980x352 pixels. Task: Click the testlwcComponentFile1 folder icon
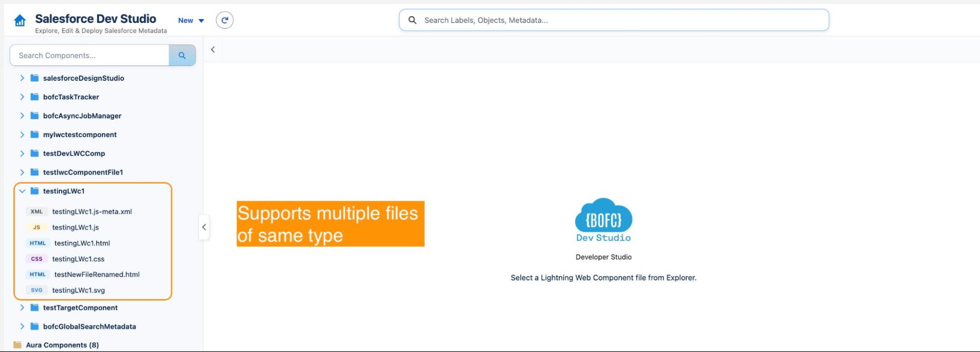point(34,172)
